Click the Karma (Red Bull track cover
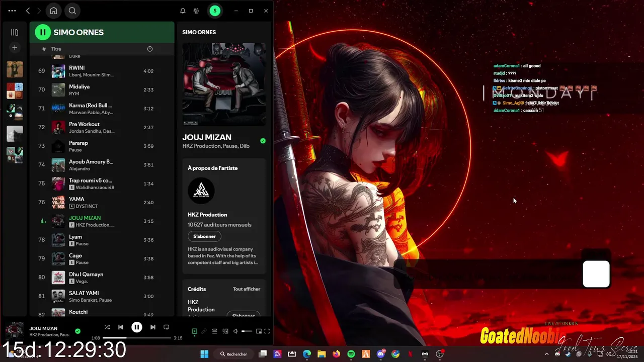 click(58, 109)
